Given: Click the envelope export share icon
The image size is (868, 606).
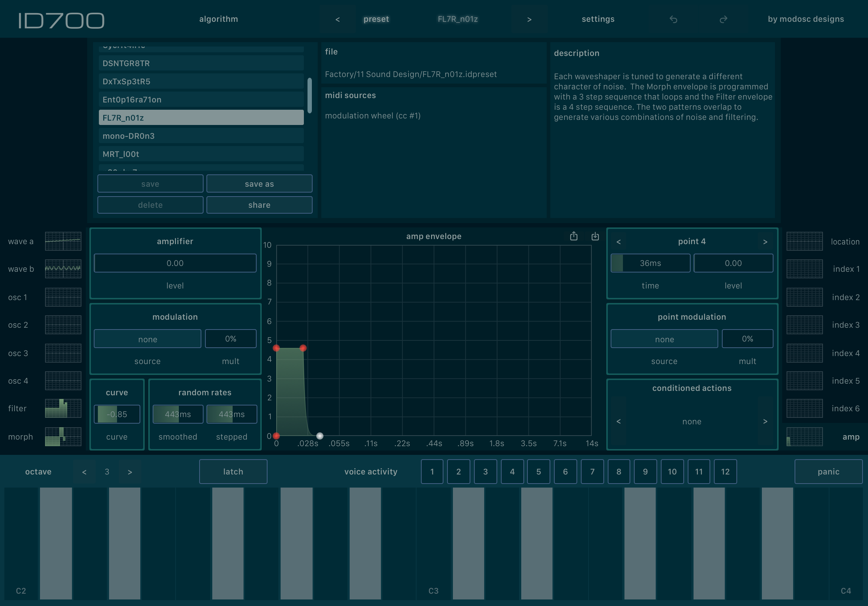Looking at the screenshot, I should (x=574, y=236).
